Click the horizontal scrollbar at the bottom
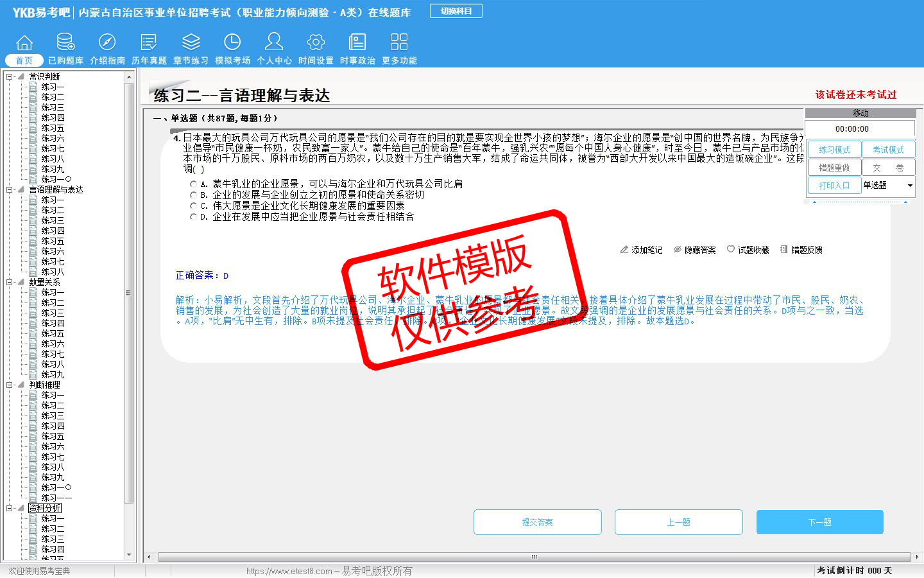Screen dimensions: 924x578 tap(534, 557)
